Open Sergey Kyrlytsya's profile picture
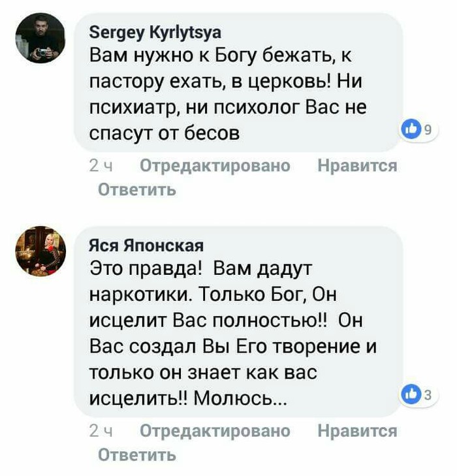The image size is (457, 476). 40,38
